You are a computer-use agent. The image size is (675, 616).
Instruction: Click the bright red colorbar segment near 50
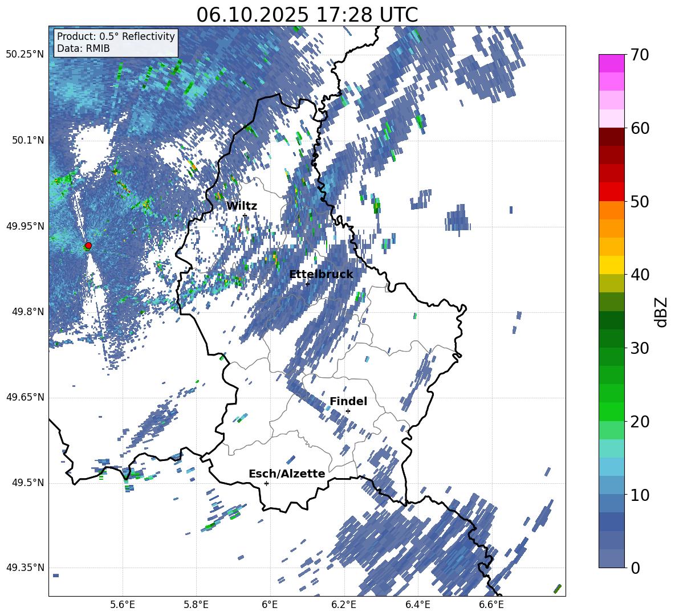click(x=612, y=192)
